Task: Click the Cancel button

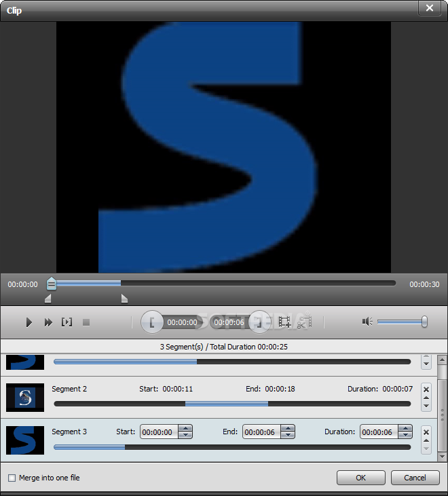Action: pyautogui.click(x=415, y=478)
